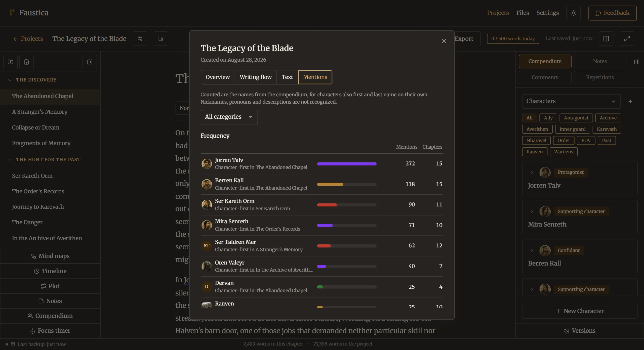Toggle the split view layout icon
This screenshot has height=350, width=644.
[x=606, y=39]
